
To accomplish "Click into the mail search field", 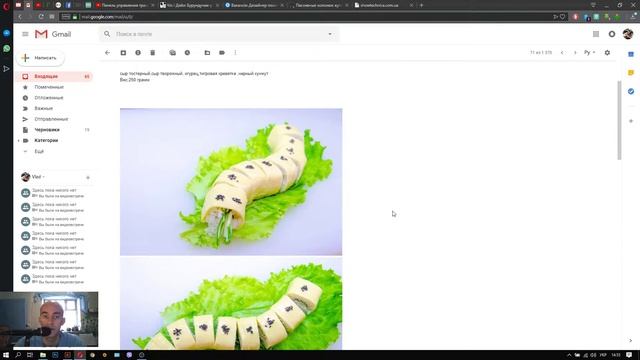I will coord(220,34).
